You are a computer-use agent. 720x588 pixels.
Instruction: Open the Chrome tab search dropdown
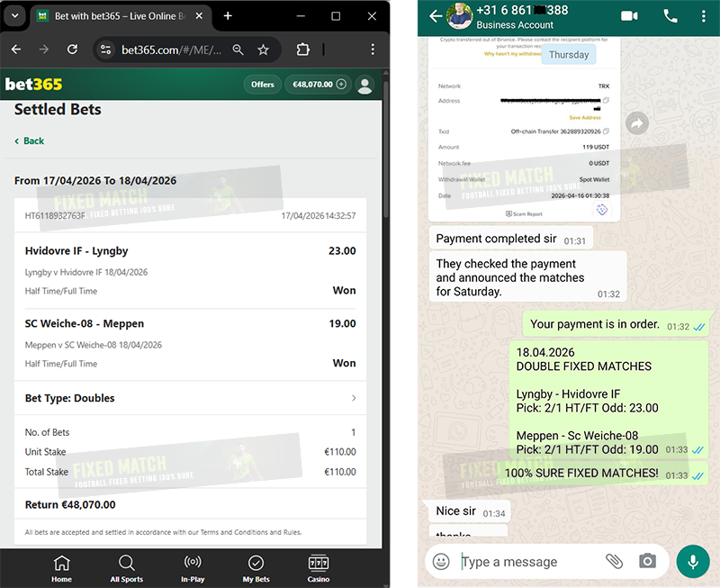click(x=13, y=16)
